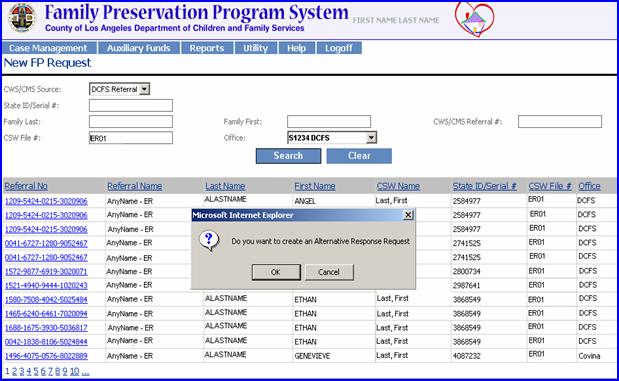Open the Reports menu
619x381 pixels.
207,48
